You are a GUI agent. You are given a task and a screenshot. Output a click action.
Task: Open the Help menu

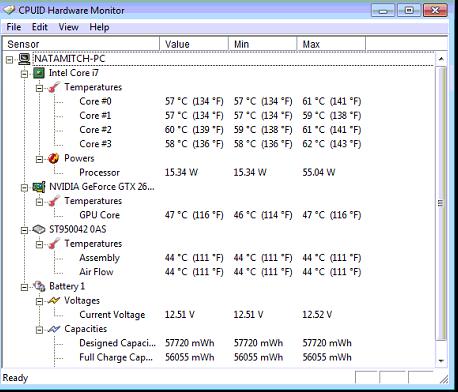pyautogui.click(x=99, y=27)
